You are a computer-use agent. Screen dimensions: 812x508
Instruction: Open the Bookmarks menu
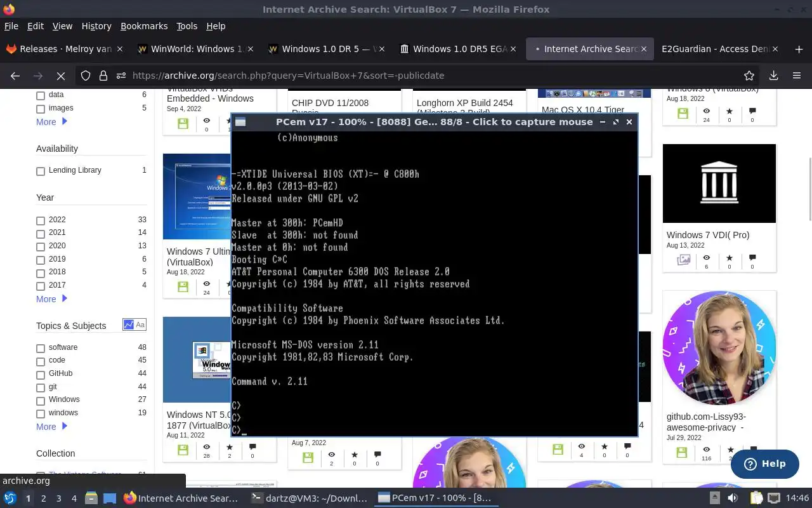144,26
